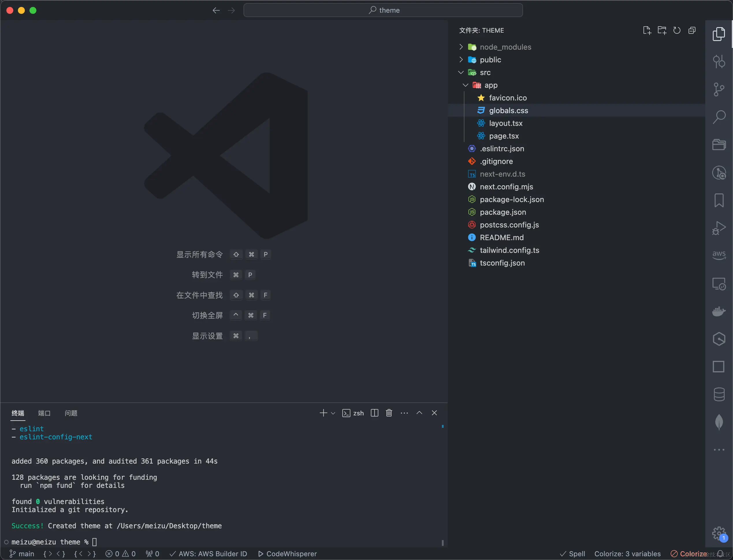Open README.md file
The height and width of the screenshot is (560, 733).
coord(576,237)
